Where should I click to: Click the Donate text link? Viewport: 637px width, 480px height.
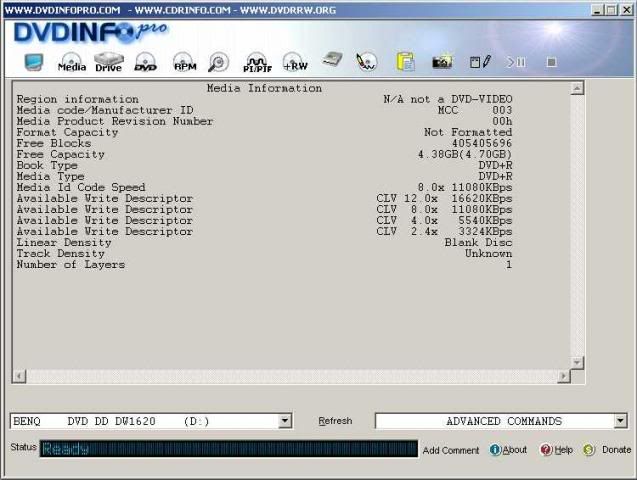tap(616, 450)
